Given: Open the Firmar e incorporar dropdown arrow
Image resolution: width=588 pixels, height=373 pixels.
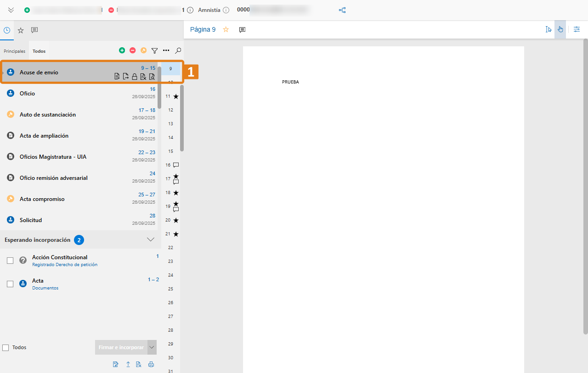Looking at the screenshot, I should point(152,347).
